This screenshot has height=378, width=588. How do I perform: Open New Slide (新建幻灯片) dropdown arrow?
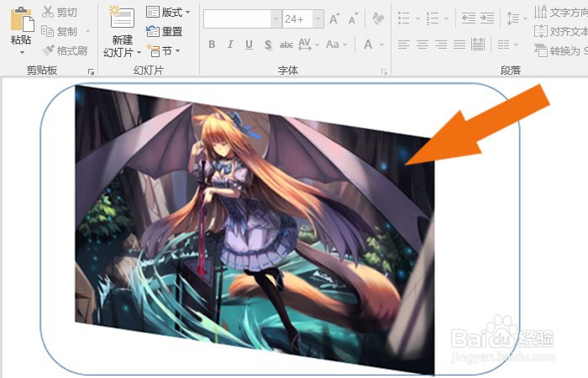point(139,52)
